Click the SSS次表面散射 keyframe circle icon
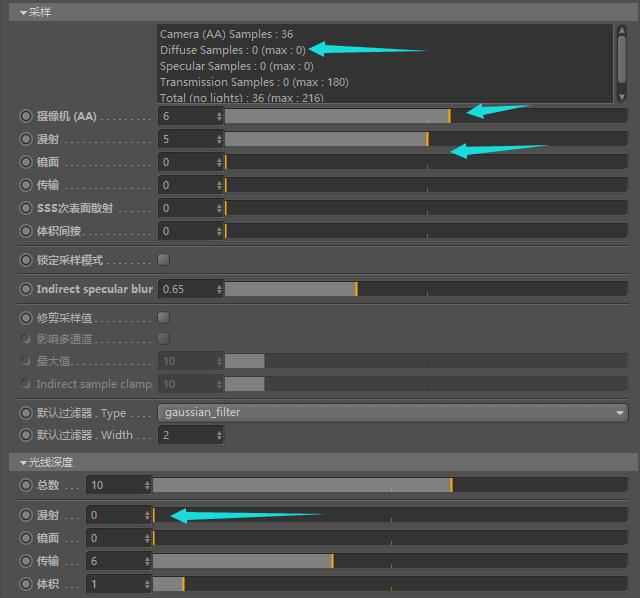Viewport: 640px width, 598px height. tap(26, 208)
